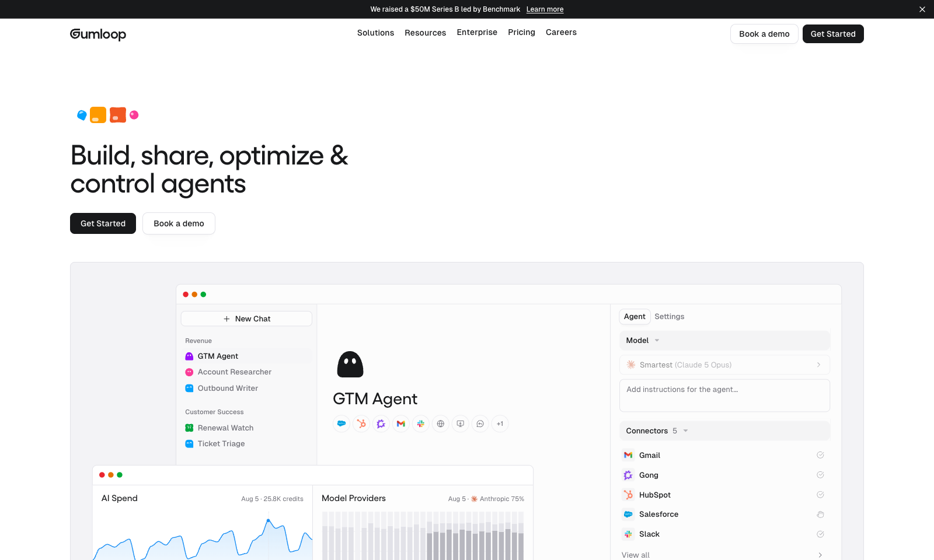Screen dimensions: 934x560
Task: Click the +1 more connectors badge
Action: [500, 423]
